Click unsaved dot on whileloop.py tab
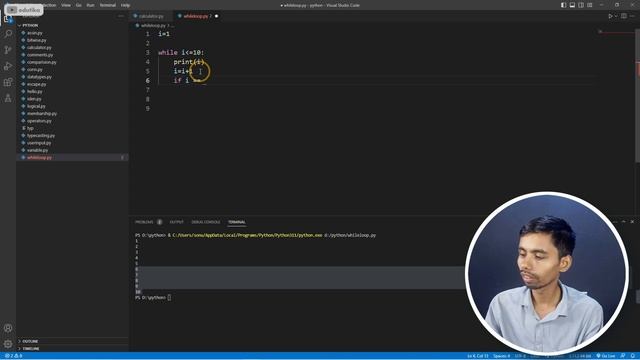640x360 pixels. click(216, 16)
